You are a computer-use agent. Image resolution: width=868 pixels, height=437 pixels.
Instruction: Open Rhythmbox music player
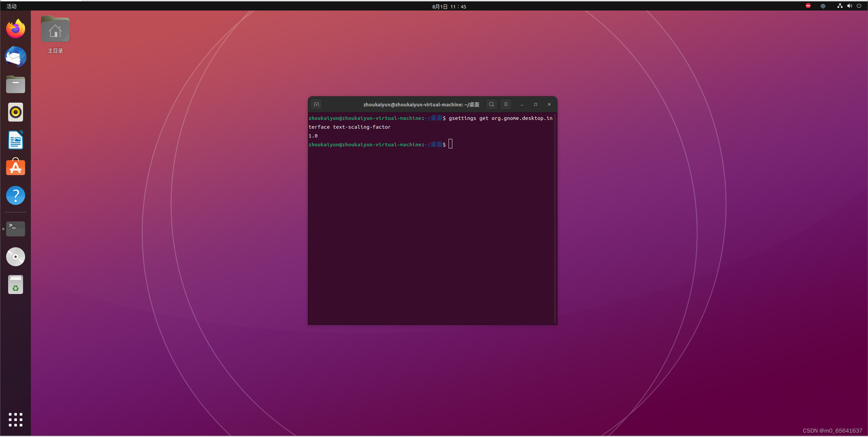click(x=16, y=112)
